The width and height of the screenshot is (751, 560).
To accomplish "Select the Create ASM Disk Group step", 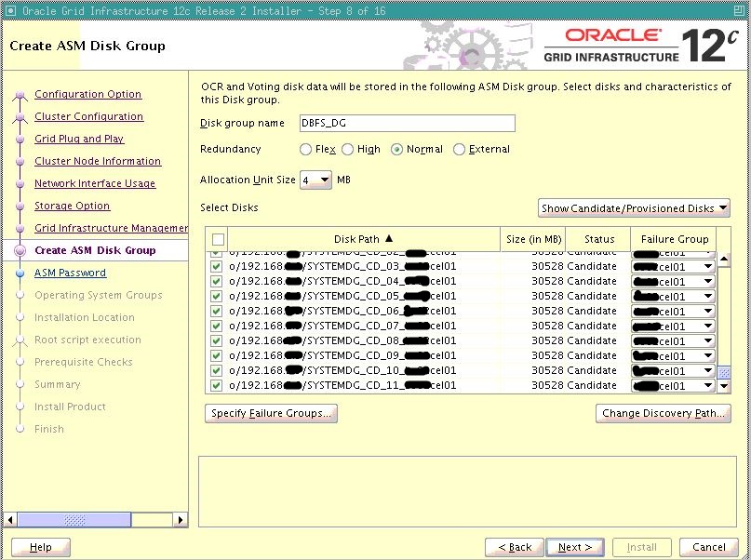I will click(95, 250).
